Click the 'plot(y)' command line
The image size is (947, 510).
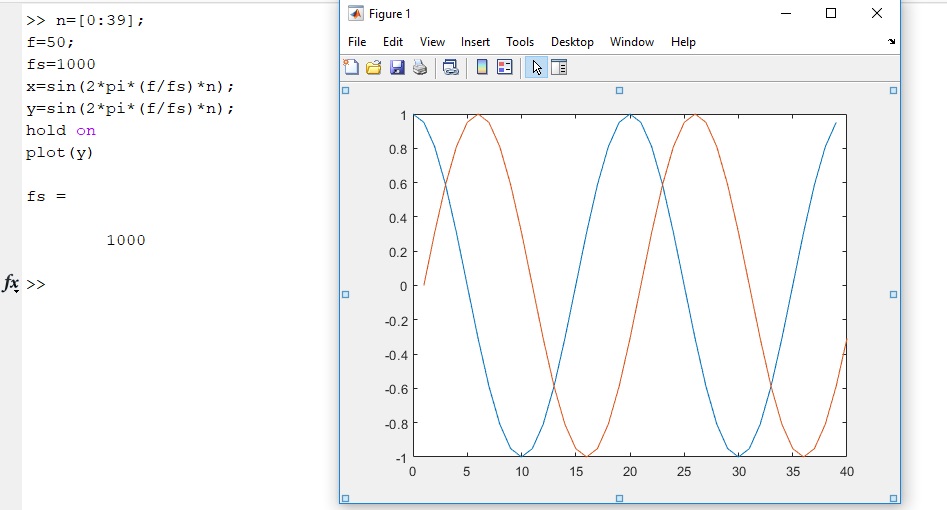[x=59, y=152]
